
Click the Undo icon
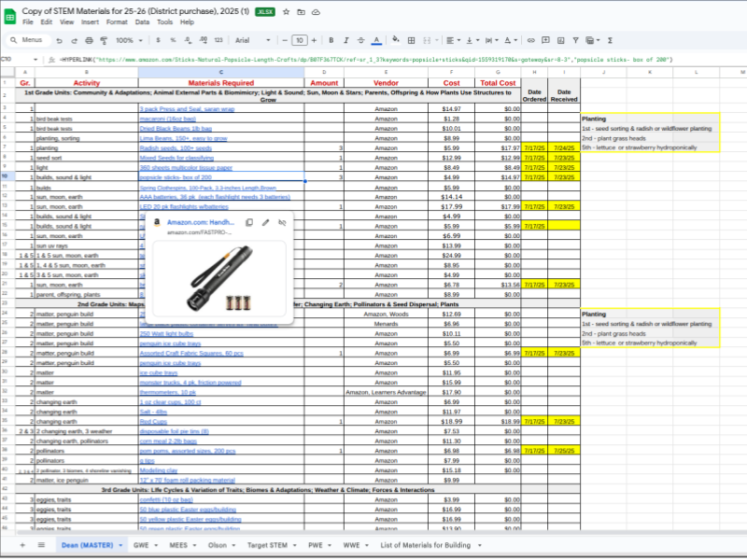tap(59, 40)
